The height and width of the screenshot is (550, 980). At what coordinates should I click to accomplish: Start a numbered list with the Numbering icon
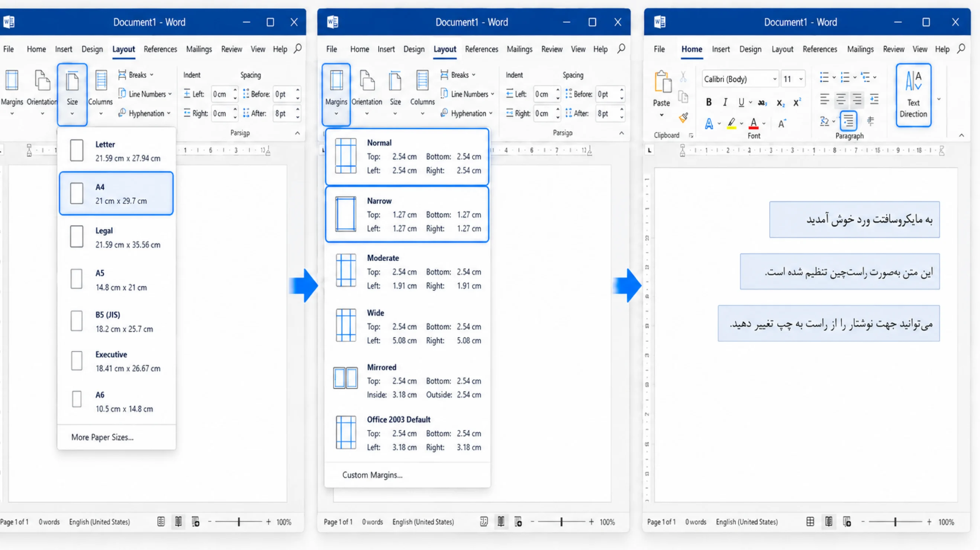click(x=845, y=77)
